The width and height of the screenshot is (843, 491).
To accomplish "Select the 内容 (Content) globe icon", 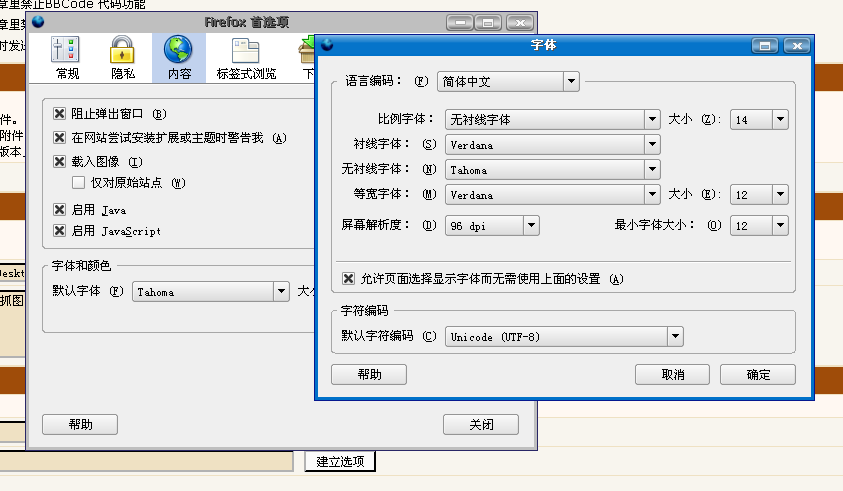I will pyautogui.click(x=178, y=58).
